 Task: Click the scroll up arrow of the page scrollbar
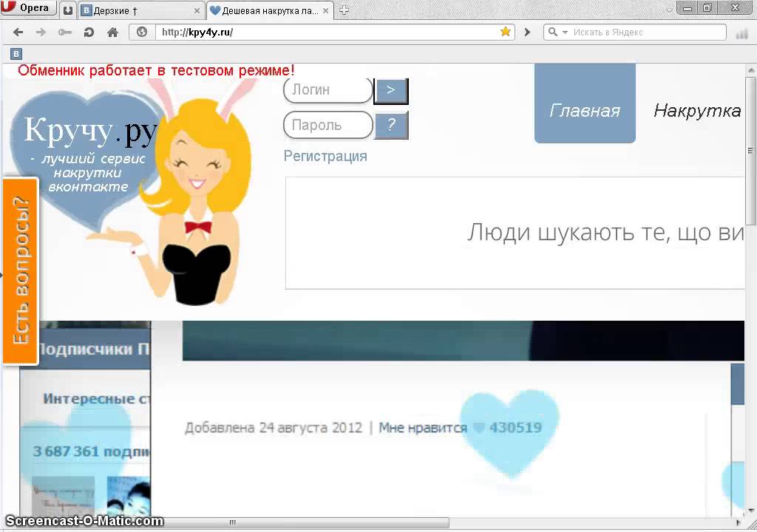[751, 70]
